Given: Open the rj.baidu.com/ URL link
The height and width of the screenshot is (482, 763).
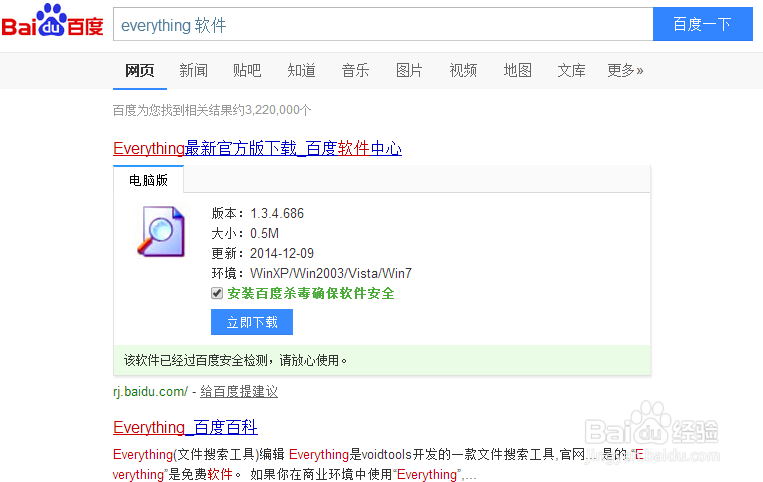Looking at the screenshot, I should pyautogui.click(x=150, y=392).
